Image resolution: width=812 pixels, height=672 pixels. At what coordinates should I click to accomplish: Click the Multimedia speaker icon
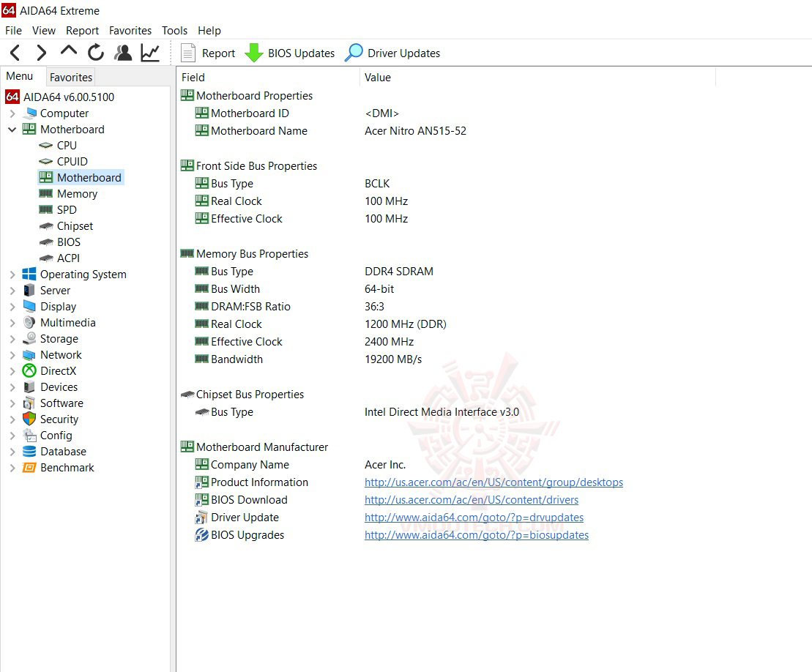(x=29, y=323)
